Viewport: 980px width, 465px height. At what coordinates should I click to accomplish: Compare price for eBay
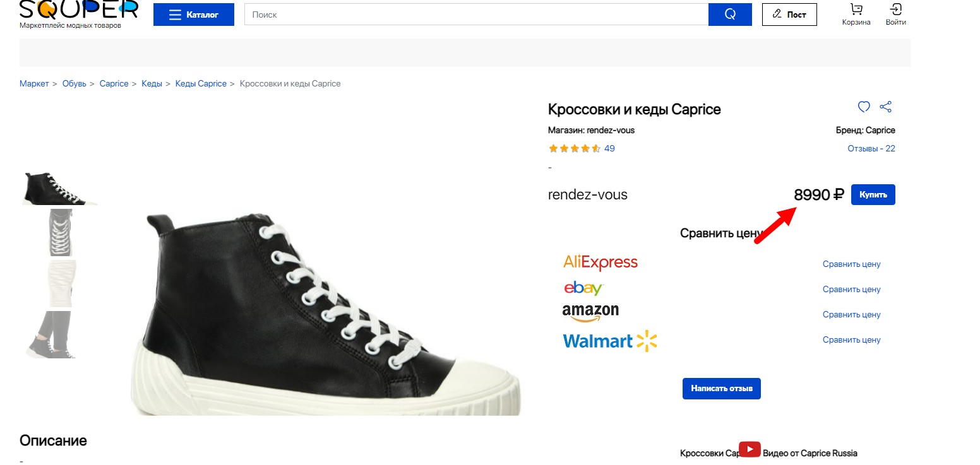[x=851, y=290]
